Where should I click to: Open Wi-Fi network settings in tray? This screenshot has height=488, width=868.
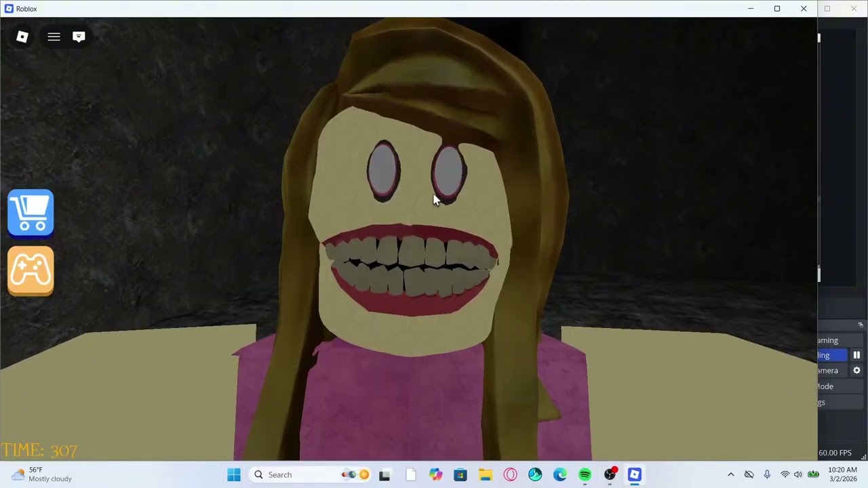pos(785,474)
